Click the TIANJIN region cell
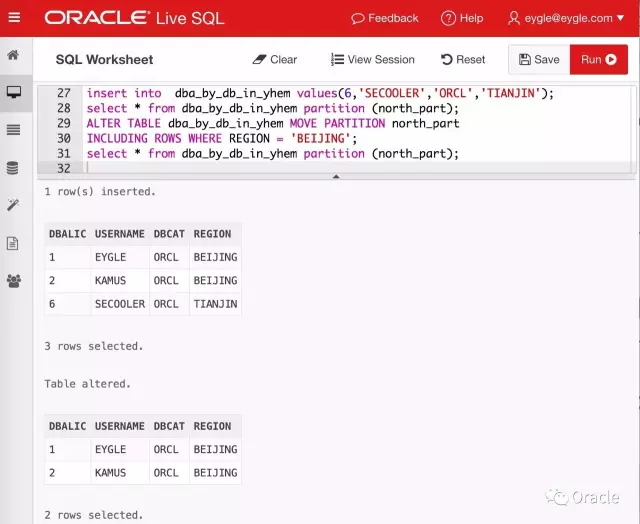The height and width of the screenshot is (524, 640). pyautogui.click(x=215, y=304)
